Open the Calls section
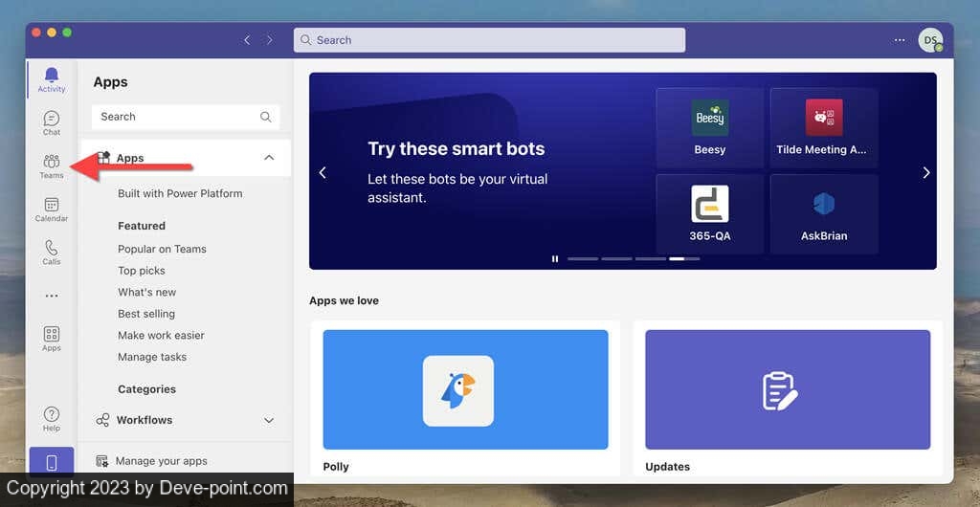The width and height of the screenshot is (980, 507). (x=52, y=252)
